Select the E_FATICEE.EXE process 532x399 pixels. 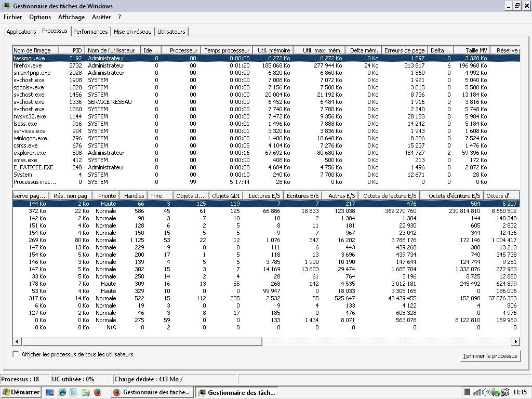pos(267,167)
